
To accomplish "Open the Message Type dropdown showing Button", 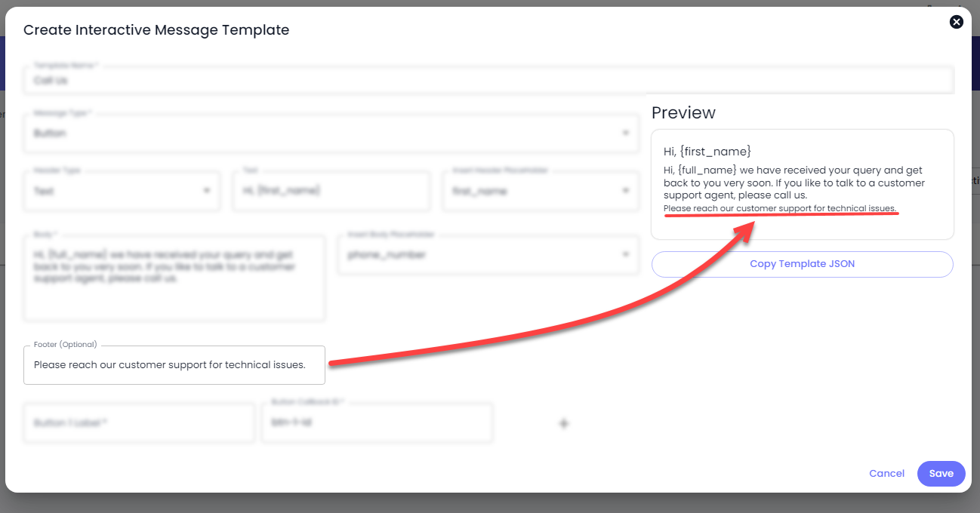I will [x=331, y=134].
